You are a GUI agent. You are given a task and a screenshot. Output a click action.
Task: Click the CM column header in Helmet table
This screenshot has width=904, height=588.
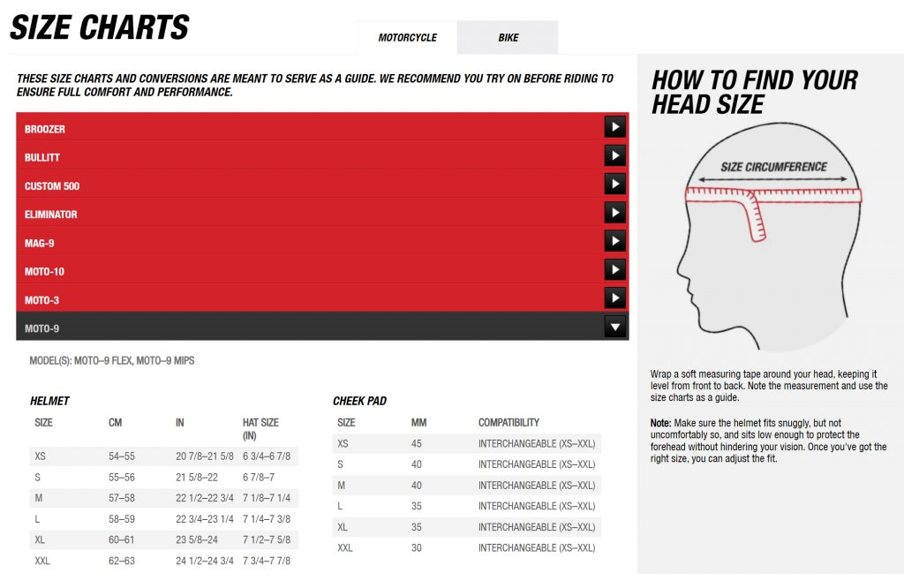[116, 423]
